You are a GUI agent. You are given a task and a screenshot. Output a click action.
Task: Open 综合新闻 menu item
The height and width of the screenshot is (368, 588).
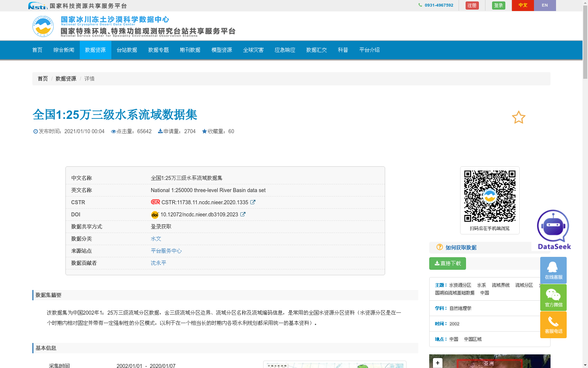[64, 50]
